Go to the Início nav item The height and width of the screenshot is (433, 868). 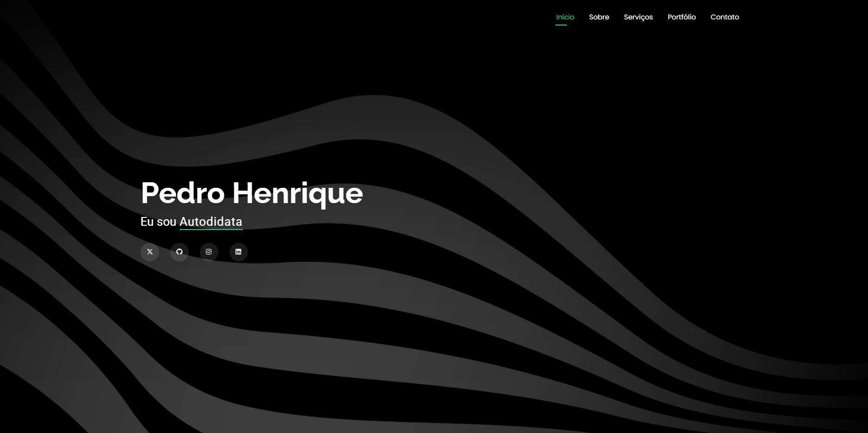coord(564,17)
